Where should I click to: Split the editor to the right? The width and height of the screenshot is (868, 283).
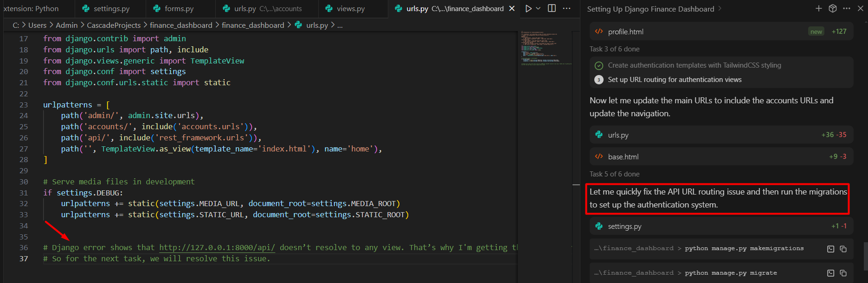click(552, 8)
